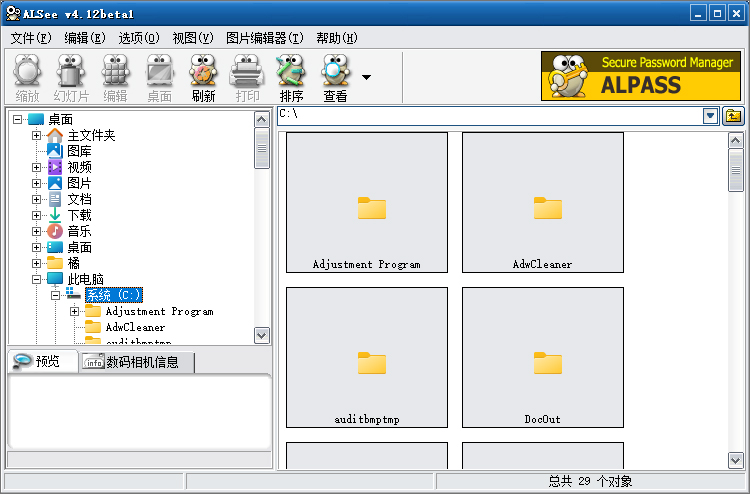
Task: Select the Adjustment Program folder thumbnail
Action: tap(367, 203)
